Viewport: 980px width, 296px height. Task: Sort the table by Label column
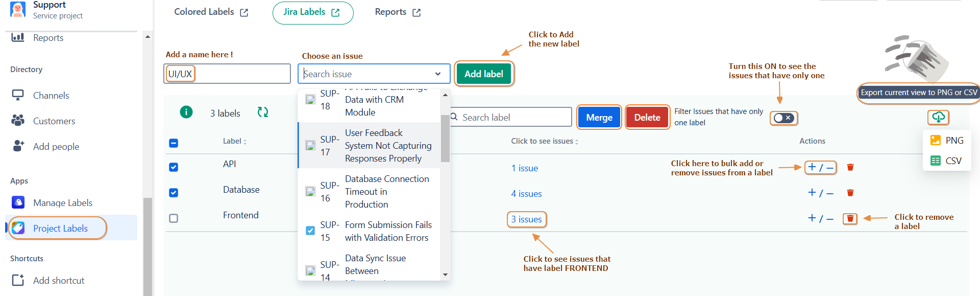click(x=234, y=141)
